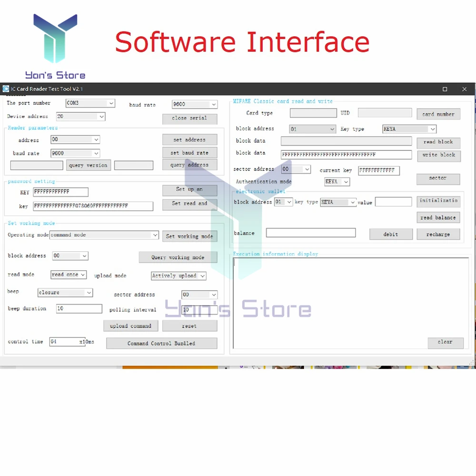Click the read block button
476x476 pixels.
439,142
